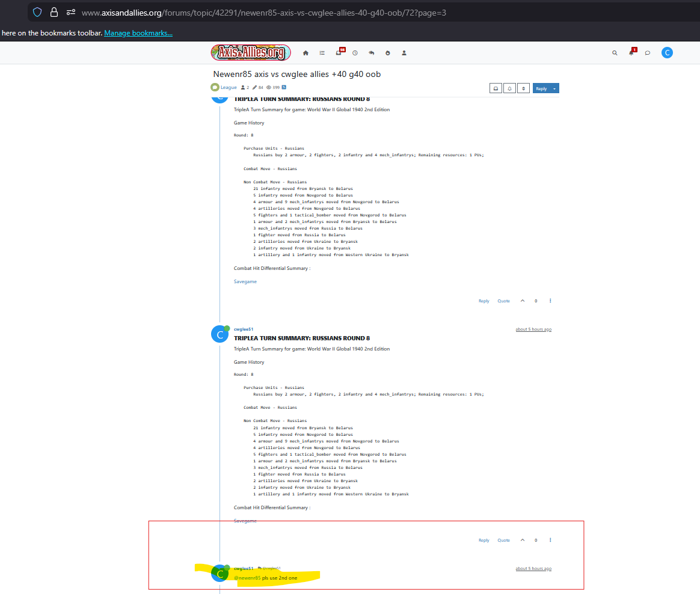Expand the post sort order dropdown
The image size is (700, 594).
pyautogui.click(x=524, y=88)
